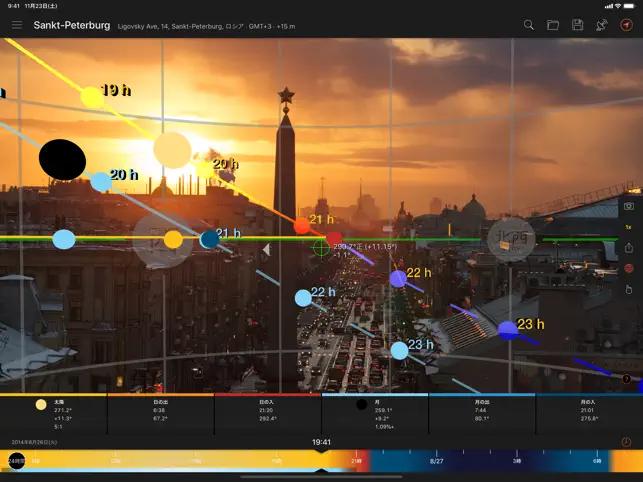The height and width of the screenshot is (482, 643).
Task: Tap the satellite dish GPS icon
Action: tap(602, 25)
